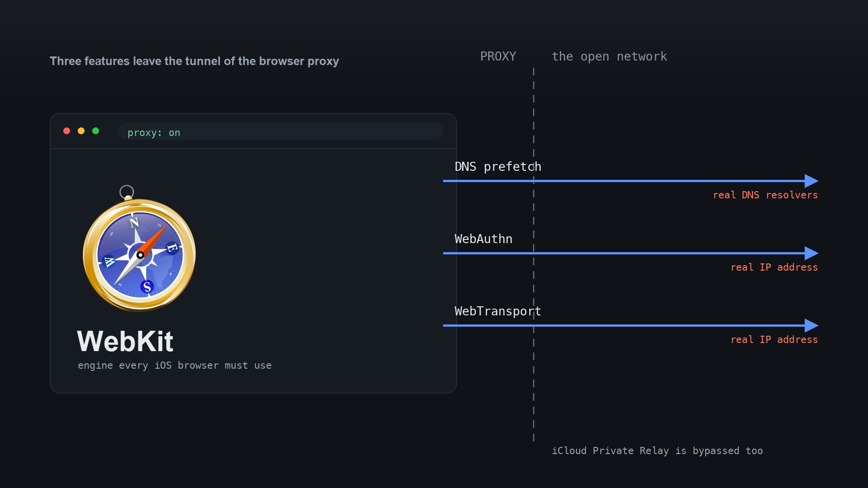Click the 'proxy: on' address bar
The height and width of the screenshot is (488, 868).
point(280,131)
